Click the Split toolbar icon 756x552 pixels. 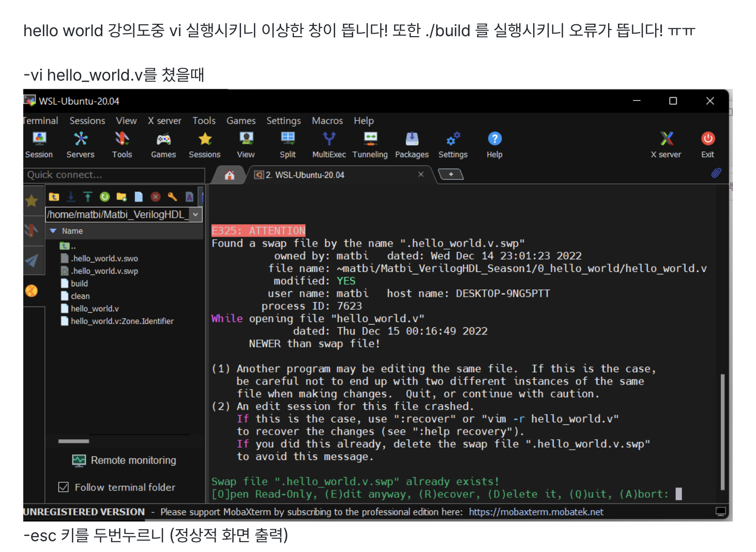point(288,145)
